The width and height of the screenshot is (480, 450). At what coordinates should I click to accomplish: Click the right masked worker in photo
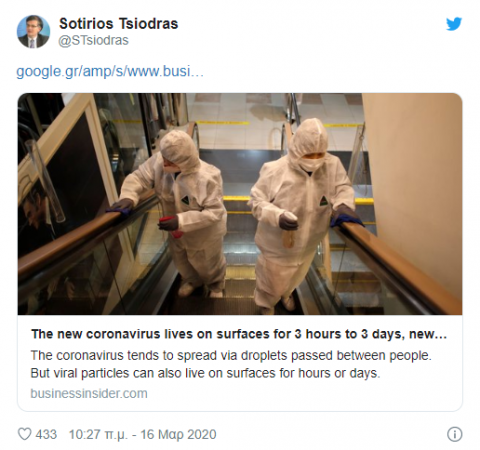point(300,213)
